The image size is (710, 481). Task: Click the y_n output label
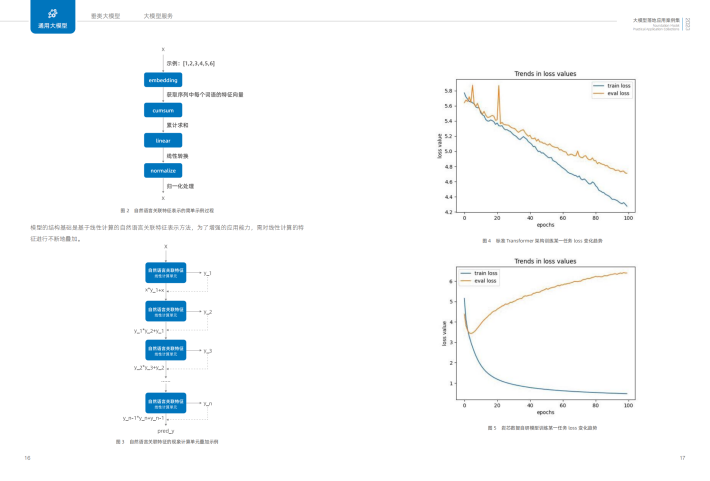pos(207,404)
